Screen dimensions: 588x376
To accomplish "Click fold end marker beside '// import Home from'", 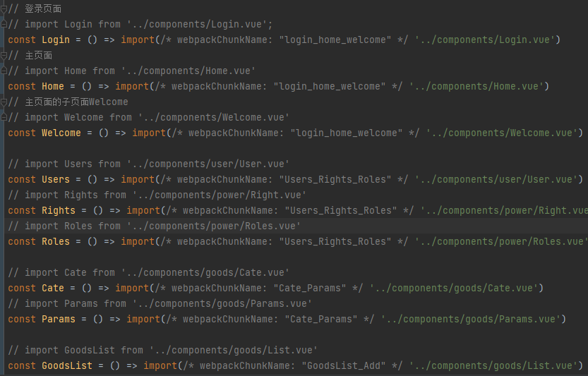I will [x=4, y=71].
